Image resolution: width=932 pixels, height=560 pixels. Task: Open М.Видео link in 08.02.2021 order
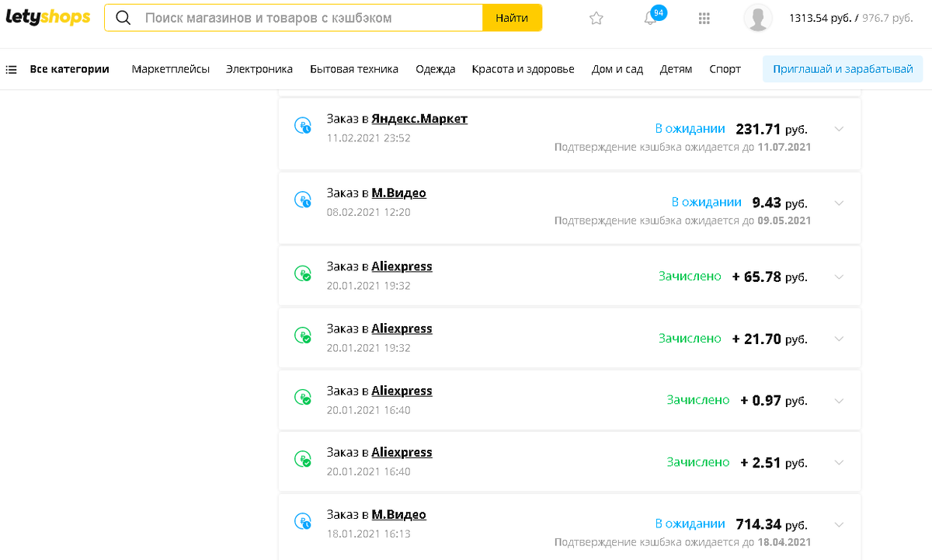click(x=399, y=193)
